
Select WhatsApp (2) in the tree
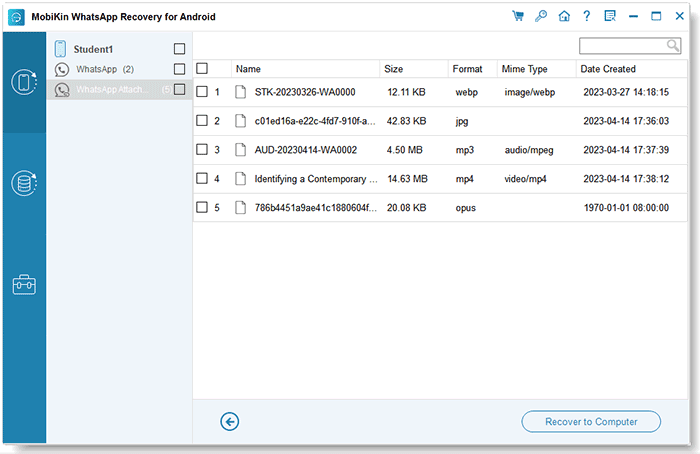105,69
